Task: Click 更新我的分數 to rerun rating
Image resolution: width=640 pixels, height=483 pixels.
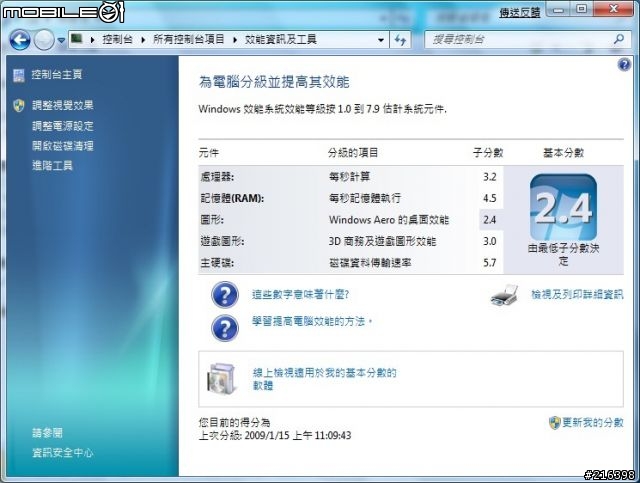Action: [593, 423]
